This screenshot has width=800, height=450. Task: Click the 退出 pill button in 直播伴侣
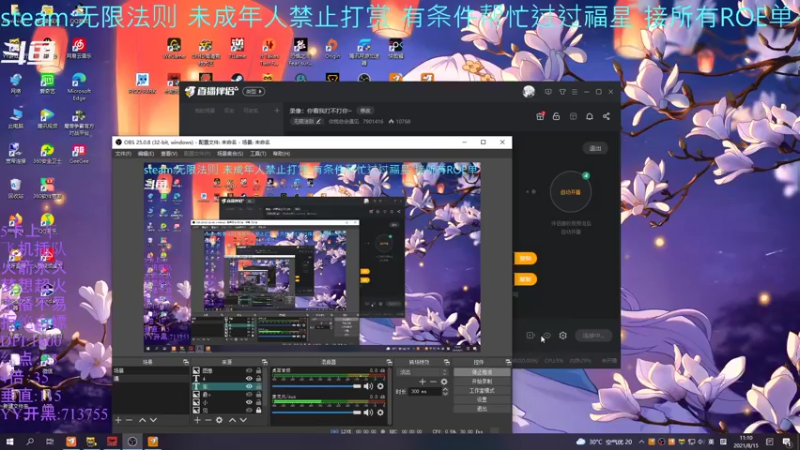[595, 148]
